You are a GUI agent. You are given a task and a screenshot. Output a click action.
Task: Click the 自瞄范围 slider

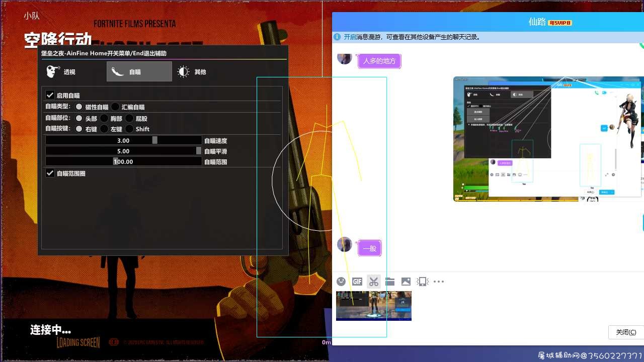click(123, 161)
